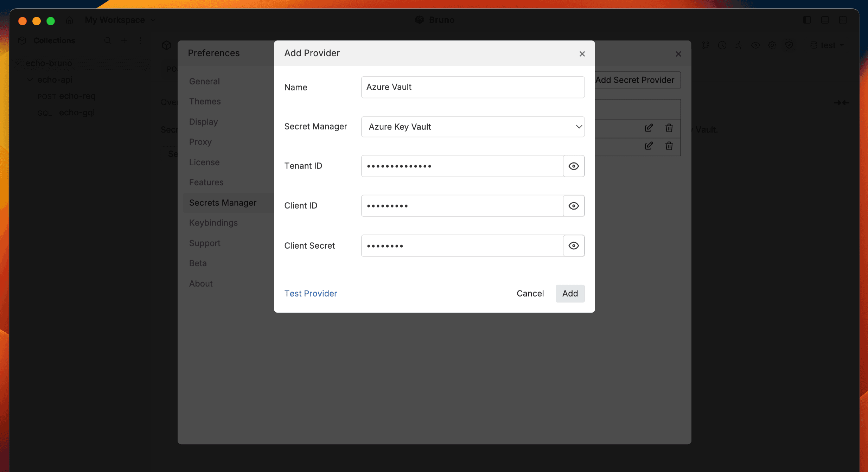Screen dimensions: 868x472
Task: Edit the first secret provider with pencil icon
Action: coord(649,128)
